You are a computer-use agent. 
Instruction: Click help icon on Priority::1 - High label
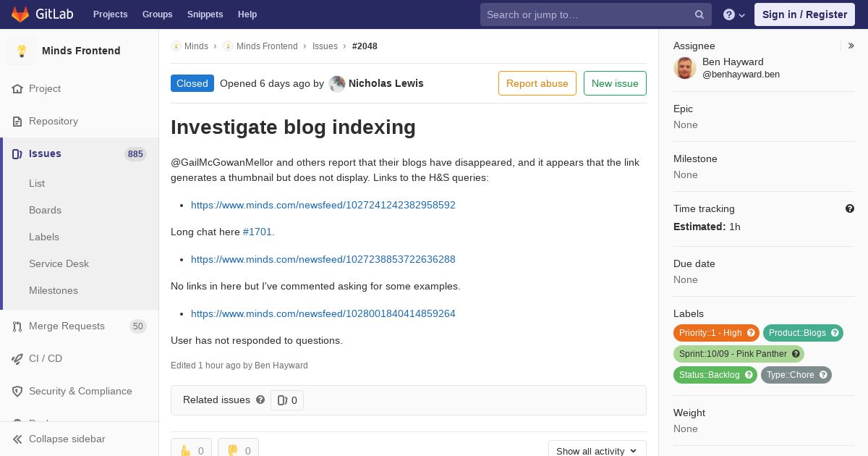pyautogui.click(x=751, y=333)
